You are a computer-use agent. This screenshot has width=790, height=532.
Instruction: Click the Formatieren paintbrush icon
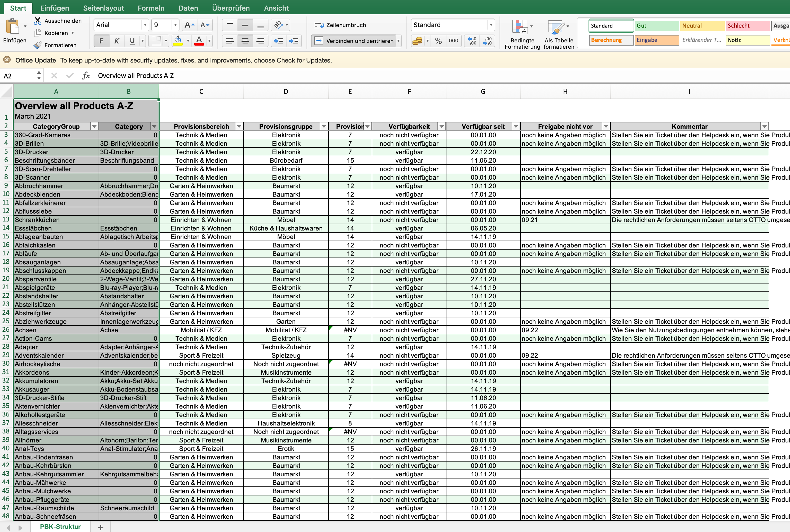(x=38, y=45)
